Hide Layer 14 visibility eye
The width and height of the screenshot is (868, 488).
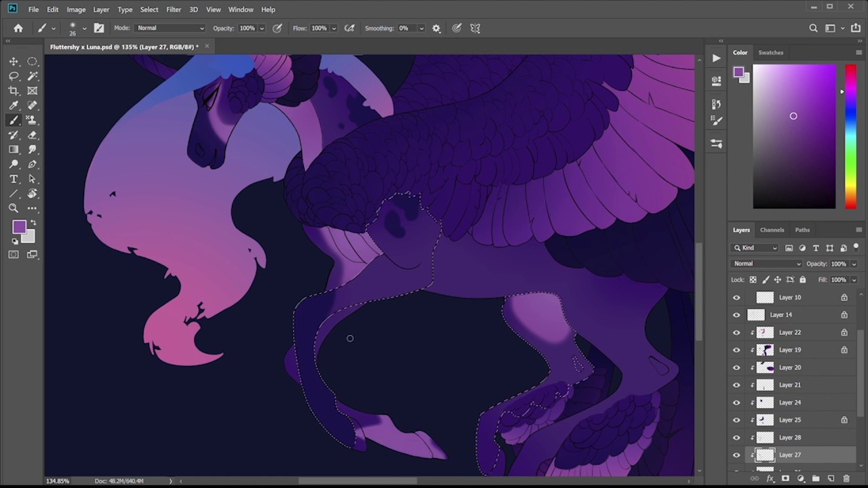pyautogui.click(x=736, y=315)
